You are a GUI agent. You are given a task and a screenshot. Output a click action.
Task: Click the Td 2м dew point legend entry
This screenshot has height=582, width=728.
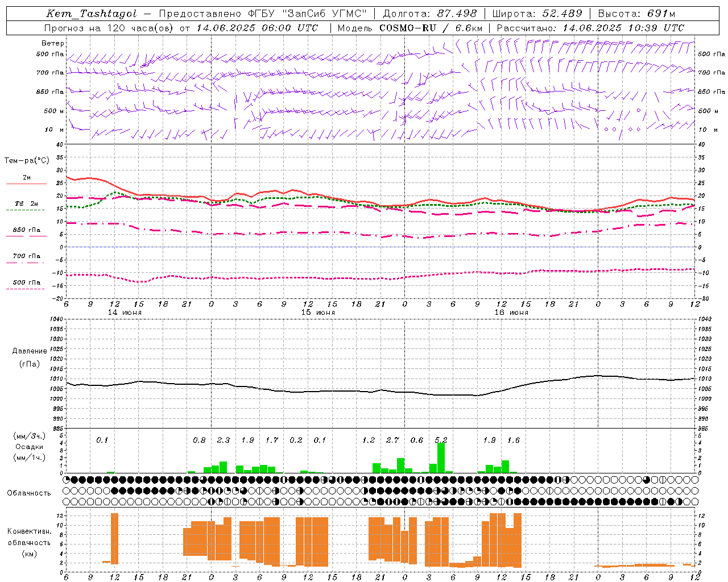coord(27,203)
